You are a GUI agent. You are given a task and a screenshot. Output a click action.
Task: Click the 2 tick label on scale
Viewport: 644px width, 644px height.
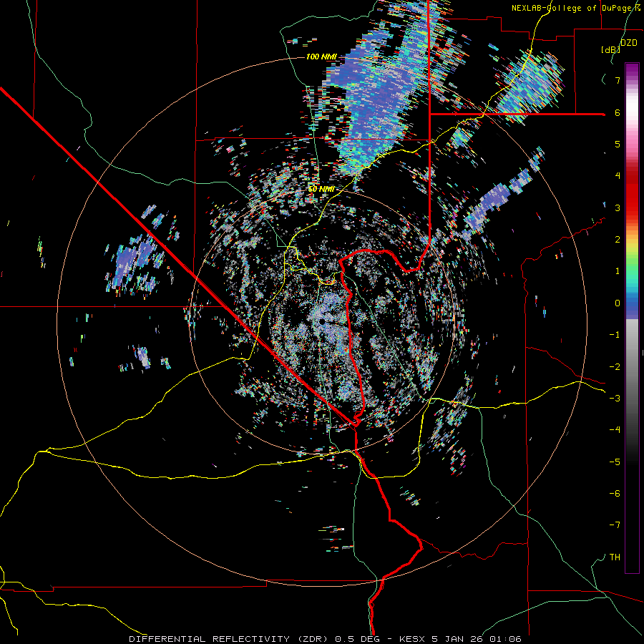[618, 240]
